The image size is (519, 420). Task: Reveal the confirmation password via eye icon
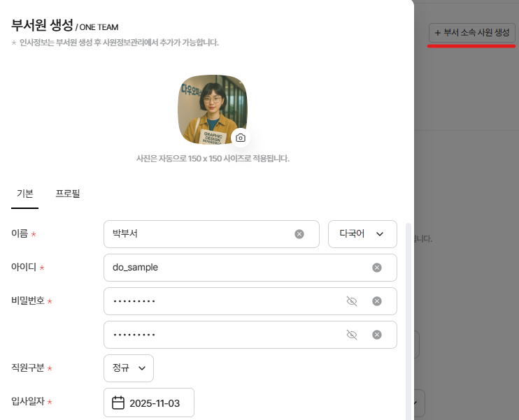(x=352, y=335)
